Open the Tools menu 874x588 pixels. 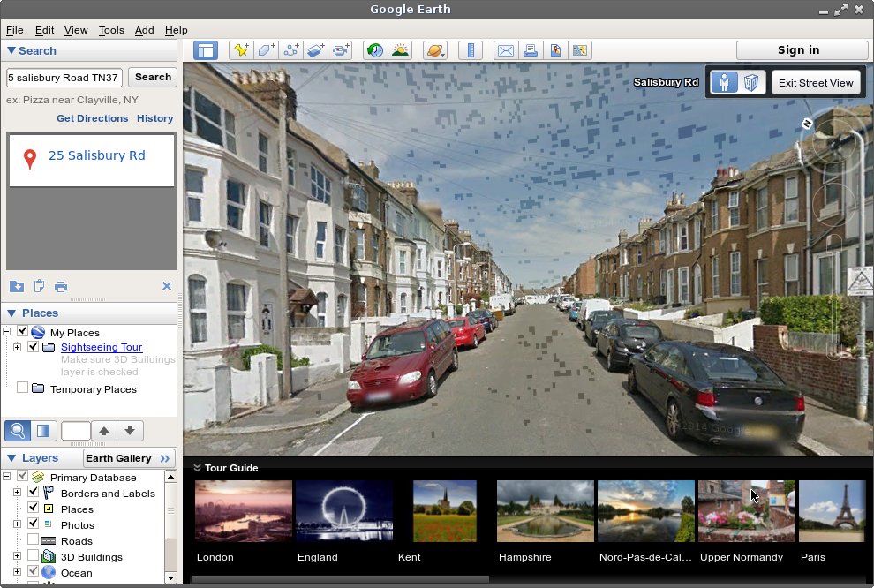(x=111, y=30)
